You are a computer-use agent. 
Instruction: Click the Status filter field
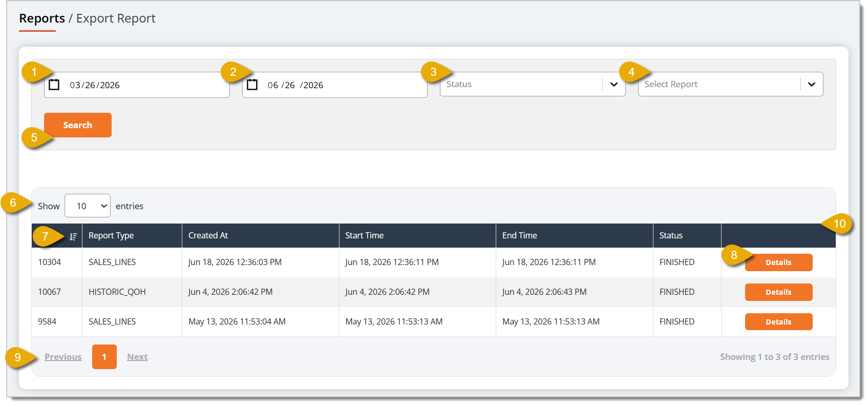coord(533,84)
